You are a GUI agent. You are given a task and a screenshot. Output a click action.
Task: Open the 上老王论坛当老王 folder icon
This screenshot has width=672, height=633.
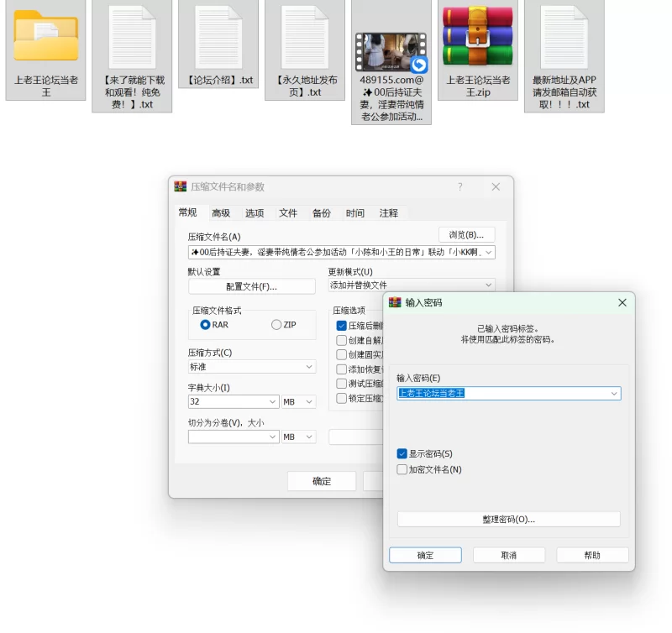[x=46, y=37]
